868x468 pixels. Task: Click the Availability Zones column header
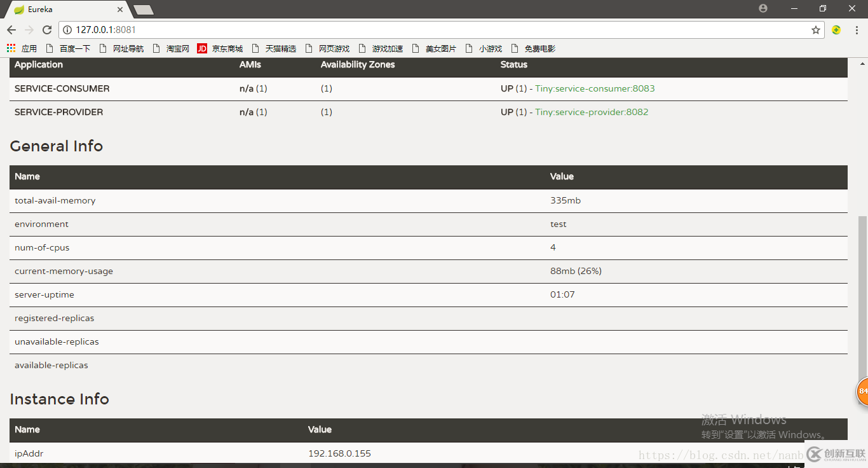click(x=358, y=64)
